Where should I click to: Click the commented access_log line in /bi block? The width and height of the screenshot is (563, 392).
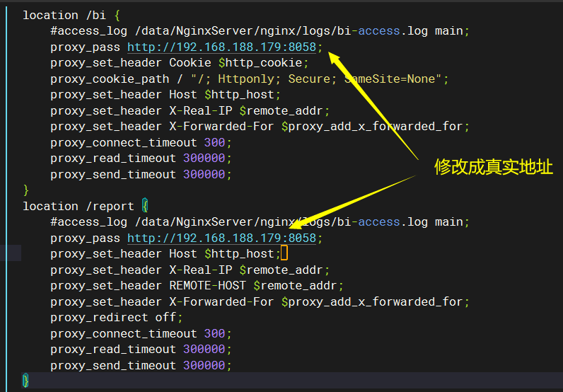(260, 31)
